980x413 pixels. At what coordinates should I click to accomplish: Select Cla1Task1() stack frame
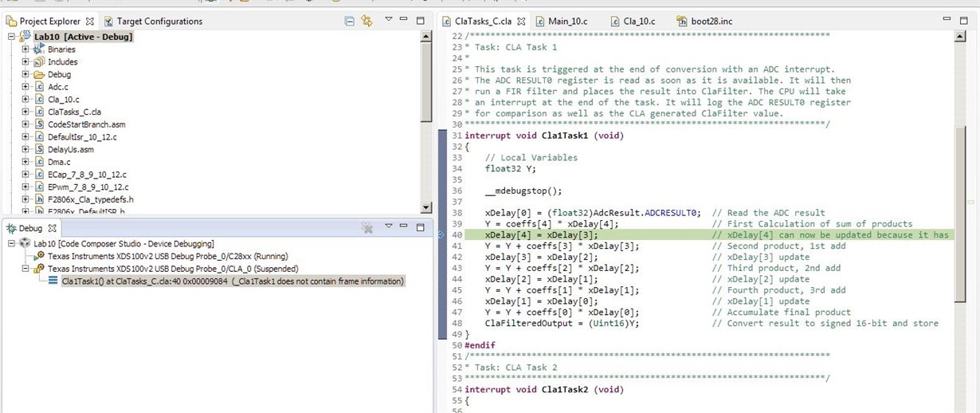click(x=233, y=281)
